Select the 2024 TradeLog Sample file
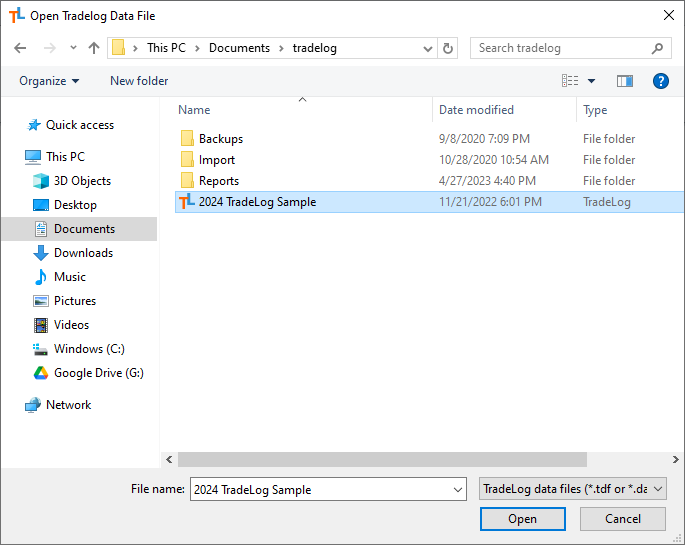Viewport: 685px width, 545px height. 257,202
